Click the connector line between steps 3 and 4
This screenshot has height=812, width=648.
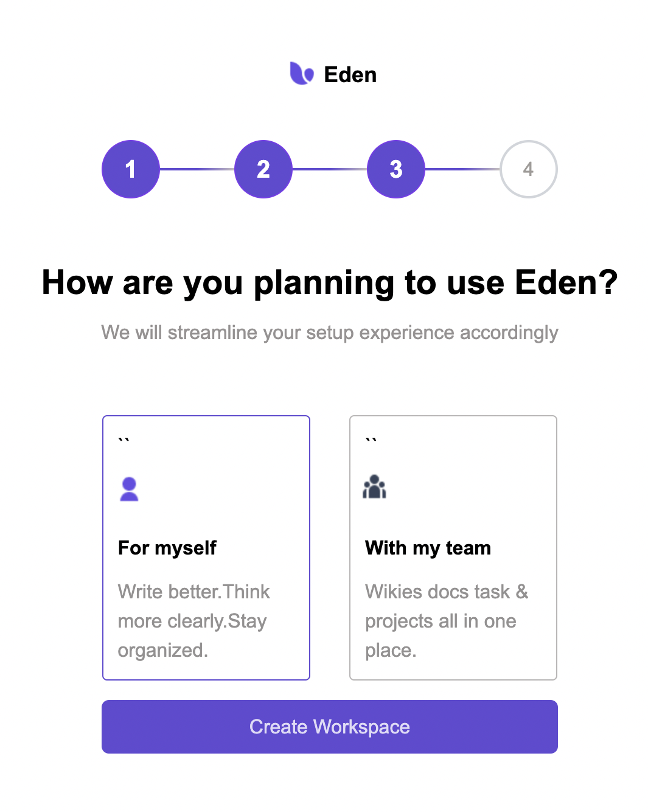point(462,169)
